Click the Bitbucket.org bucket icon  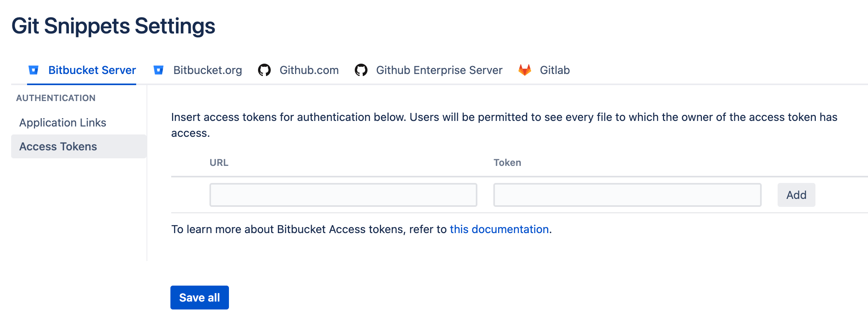click(158, 70)
